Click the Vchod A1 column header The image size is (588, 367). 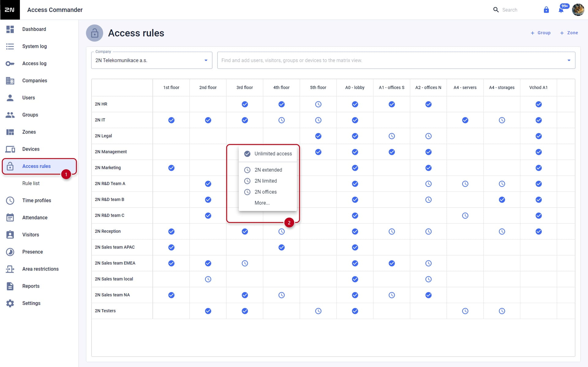click(x=538, y=88)
